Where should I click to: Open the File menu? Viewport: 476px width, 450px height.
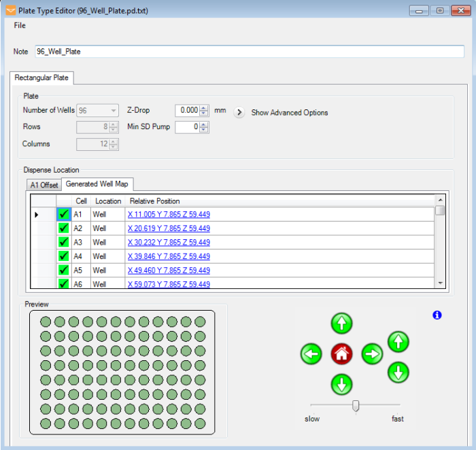[20, 25]
